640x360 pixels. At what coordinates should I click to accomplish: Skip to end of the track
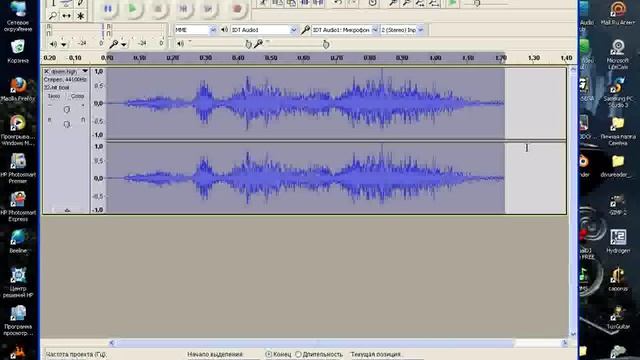(x=209, y=9)
